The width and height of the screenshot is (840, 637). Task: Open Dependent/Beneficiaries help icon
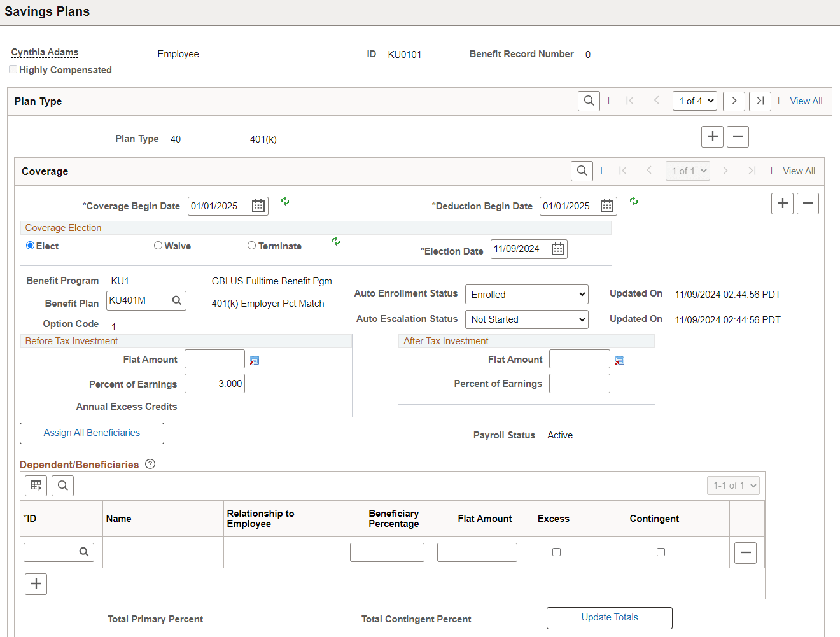point(150,464)
